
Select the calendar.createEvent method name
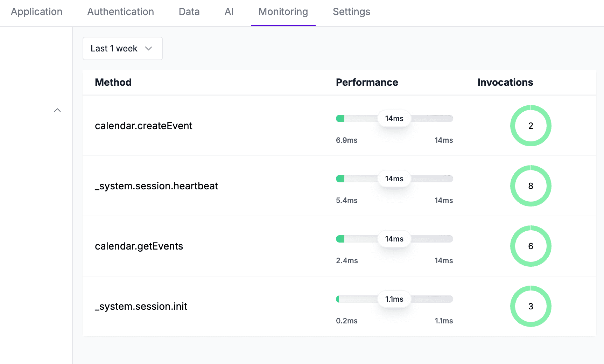144,126
